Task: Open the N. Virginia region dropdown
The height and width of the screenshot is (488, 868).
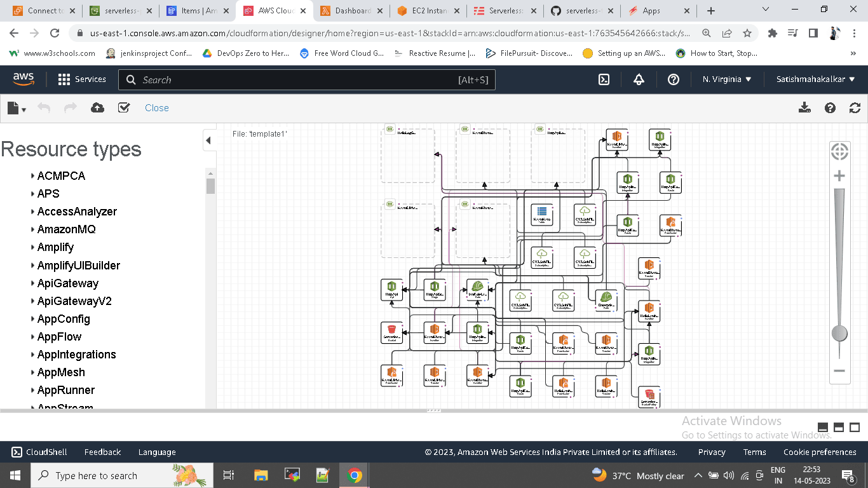Action: point(727,79)
